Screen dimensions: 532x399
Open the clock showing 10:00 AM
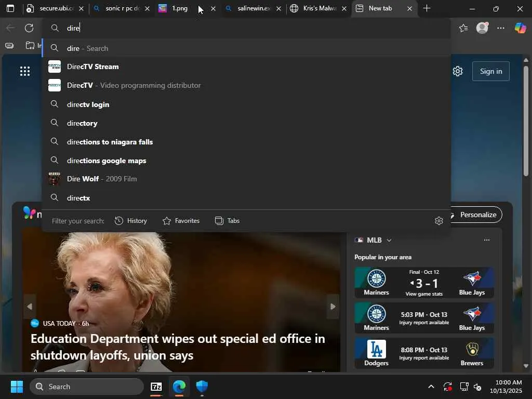click(x=506, y=387)
